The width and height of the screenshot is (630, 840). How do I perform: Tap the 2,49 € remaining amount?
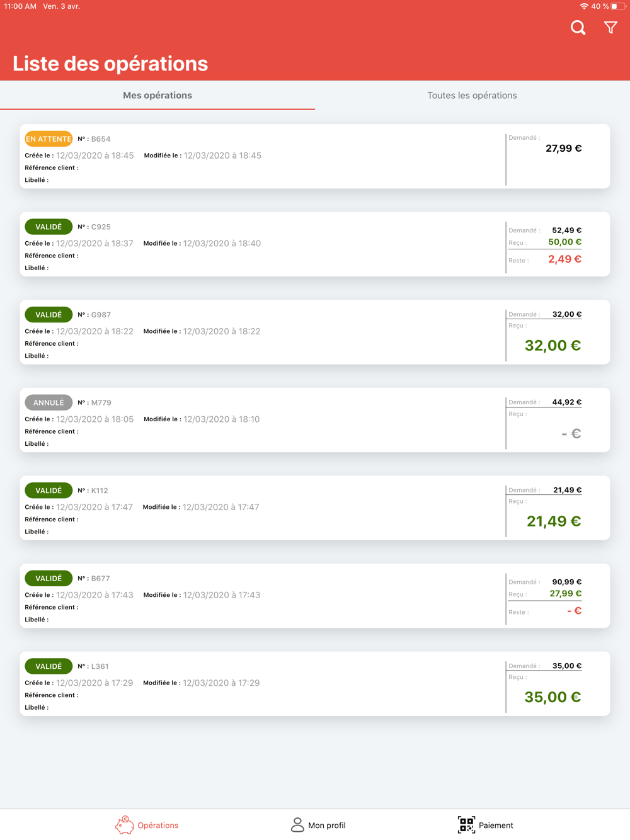[x=564, y=259]
